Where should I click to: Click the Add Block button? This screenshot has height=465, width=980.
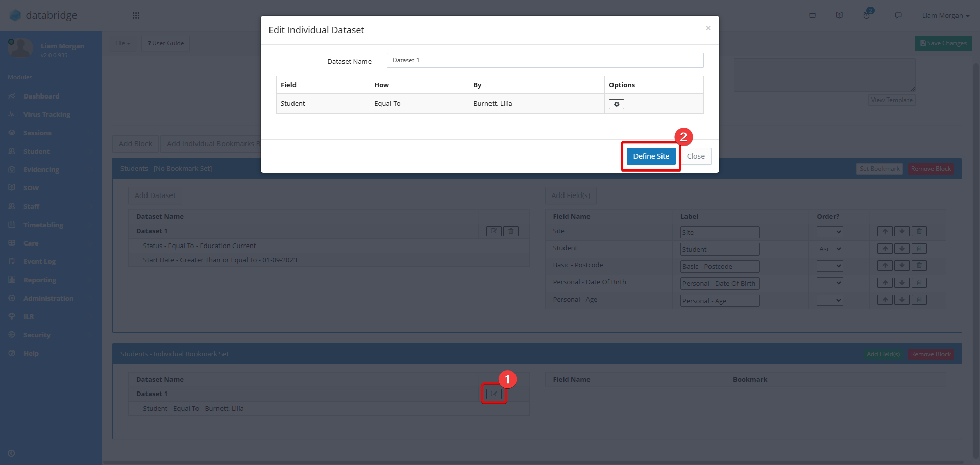click(135, 144)
